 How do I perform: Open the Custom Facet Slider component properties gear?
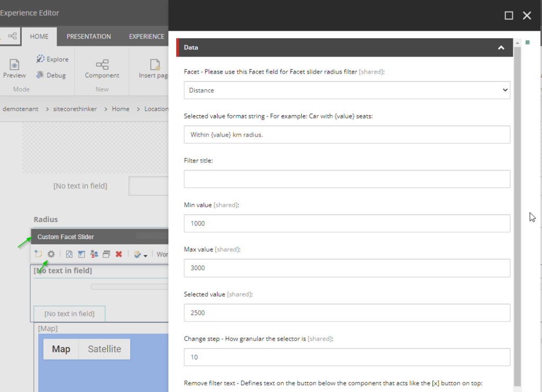[x=50, y=254]
